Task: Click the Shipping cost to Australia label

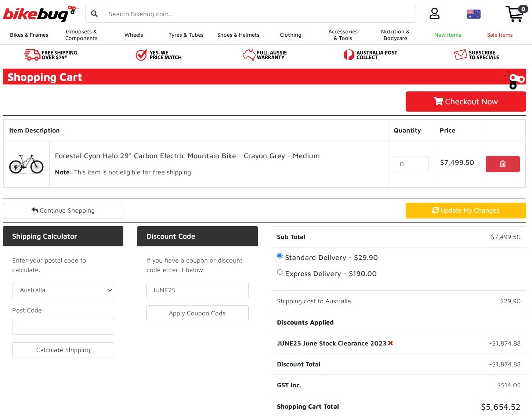Action: click(x=314, y=301)
